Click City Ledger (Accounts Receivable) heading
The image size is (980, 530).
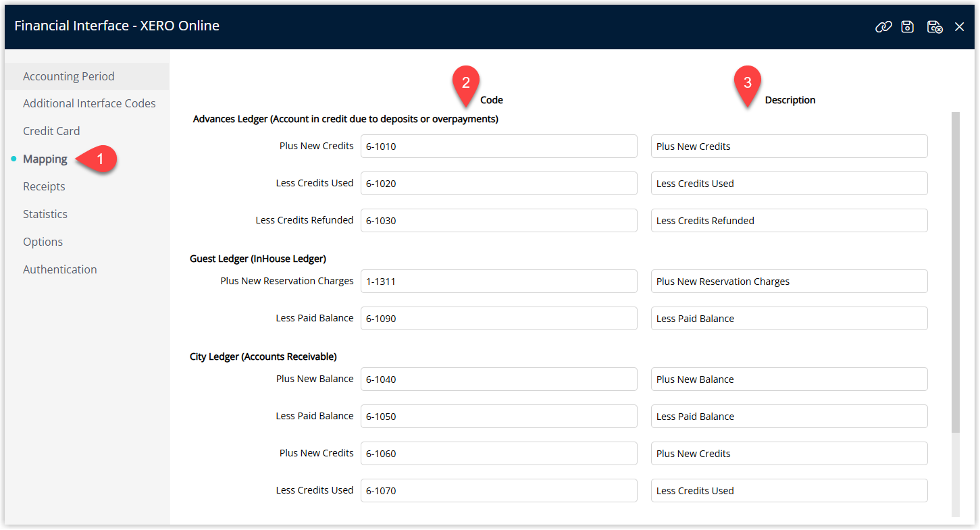tap(263, 356)
